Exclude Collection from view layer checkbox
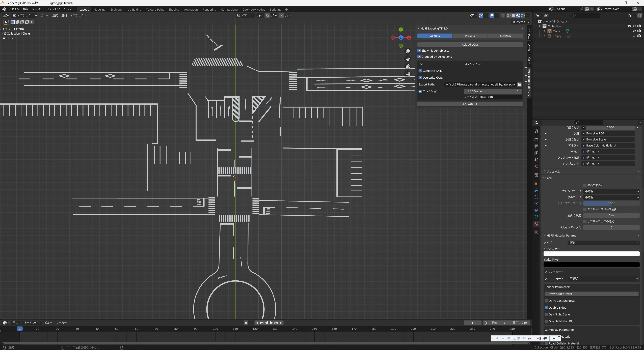The image size is (644, 350). click(629, 26)
